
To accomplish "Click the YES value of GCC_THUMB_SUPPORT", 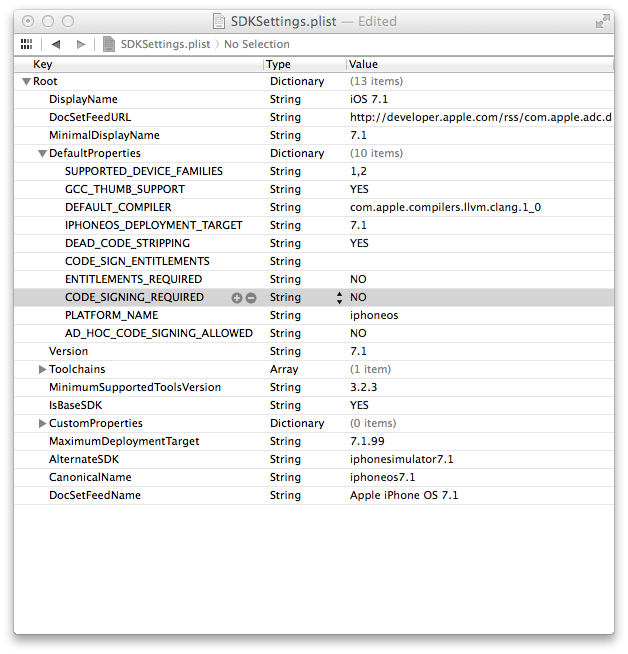I will click(x=359, y=189).
